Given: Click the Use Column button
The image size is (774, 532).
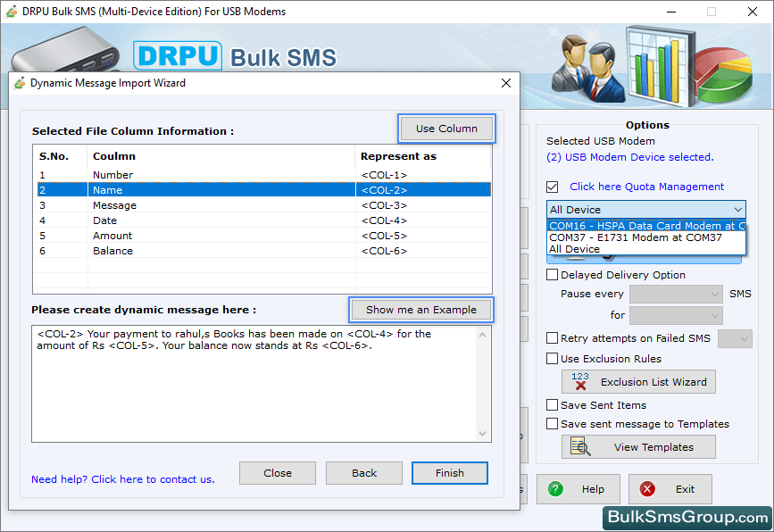Looking at the screenshot, I should point(446,129).
